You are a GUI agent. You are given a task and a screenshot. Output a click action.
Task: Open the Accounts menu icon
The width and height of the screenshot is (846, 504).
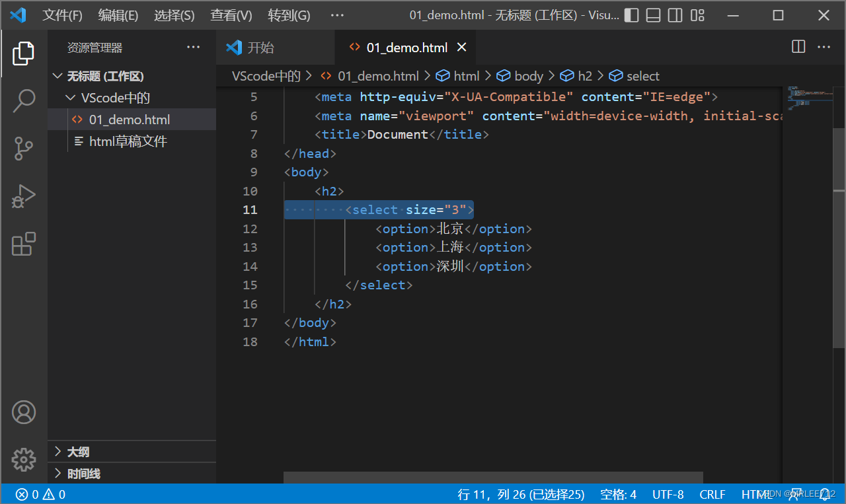coord(24,412)
